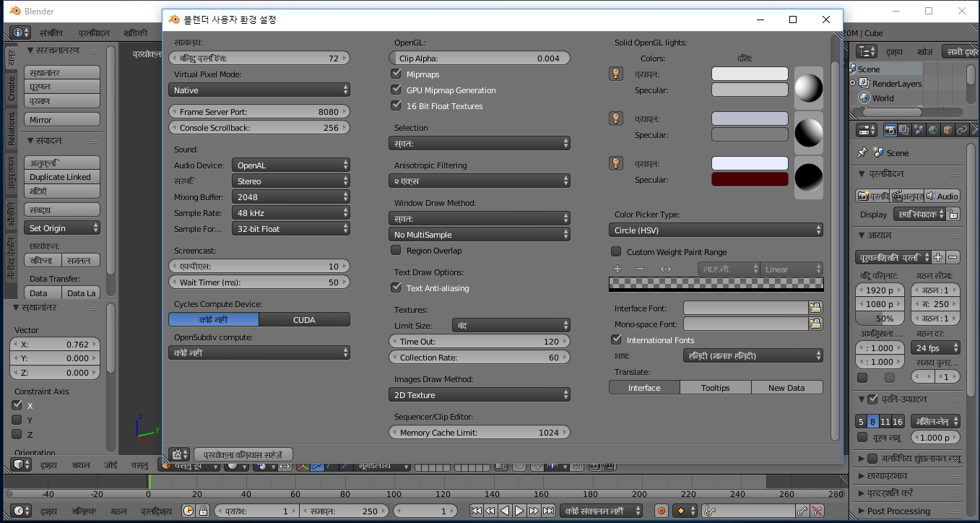The image size is (980, 523).
Task: Click the insert keyframes key icon
Action: [802, 511]
